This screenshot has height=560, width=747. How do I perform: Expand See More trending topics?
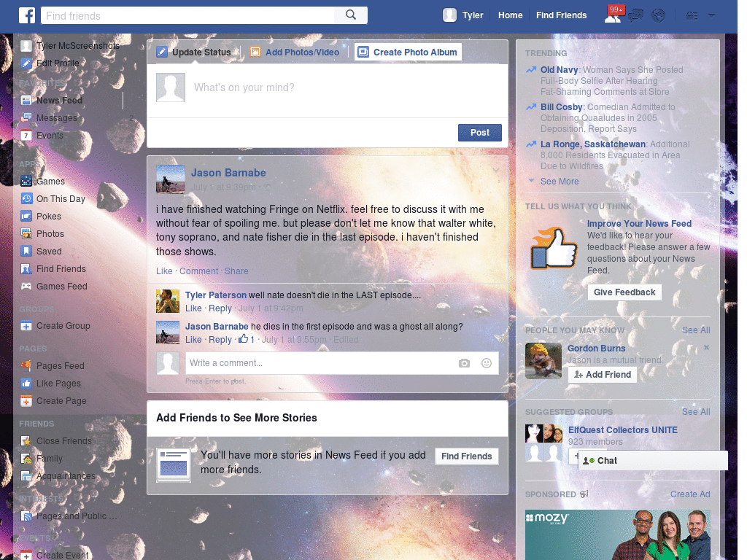click(560, 182)
